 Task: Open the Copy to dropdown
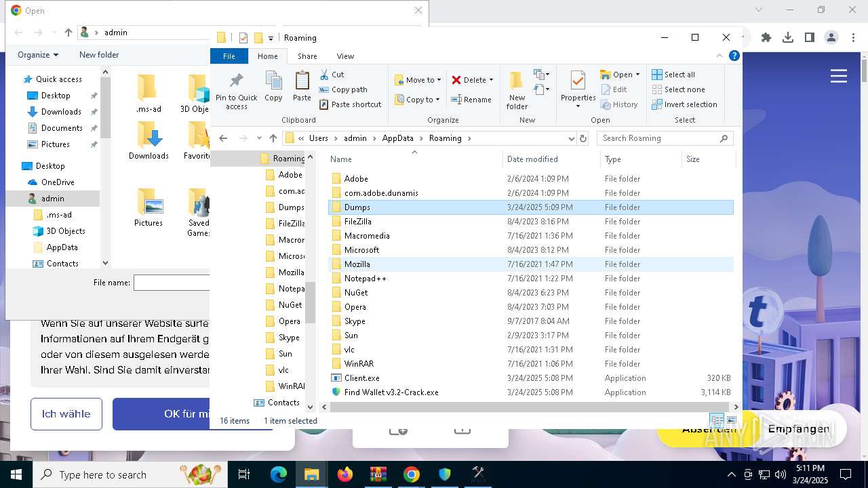(418, 100)
